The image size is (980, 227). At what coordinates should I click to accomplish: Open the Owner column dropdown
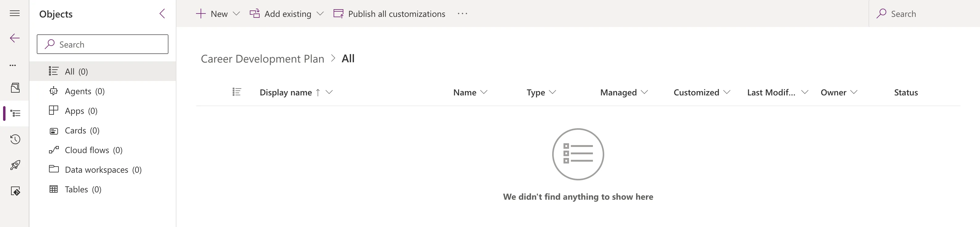click(x=854, y=92)
